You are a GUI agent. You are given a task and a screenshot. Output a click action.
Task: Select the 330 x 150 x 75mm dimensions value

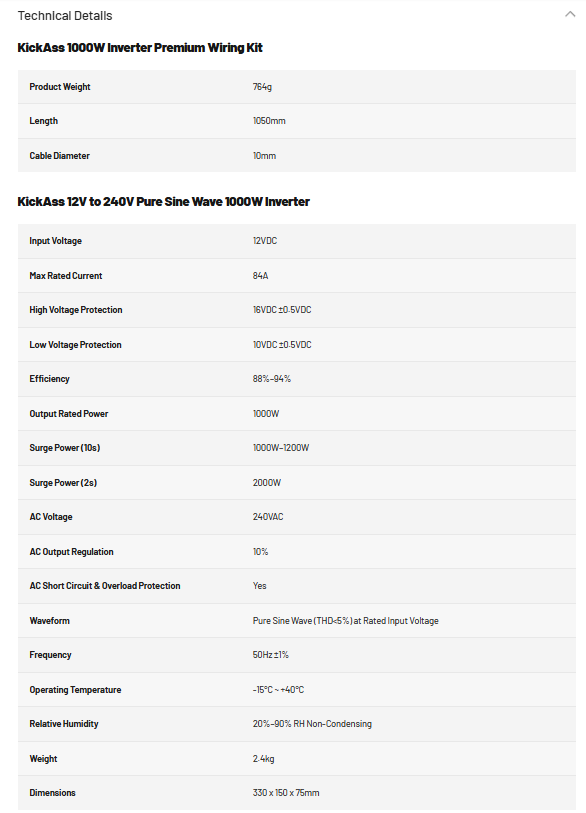(x=286, y=793)
